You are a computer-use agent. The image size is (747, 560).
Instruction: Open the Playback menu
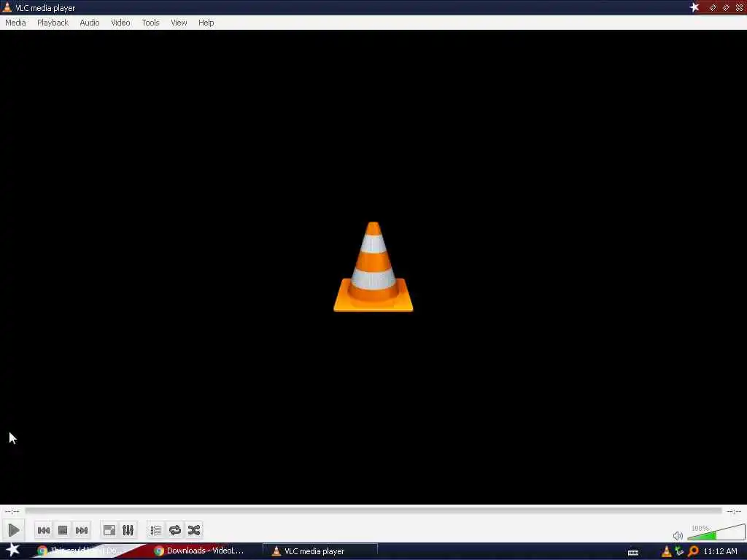(x=53, y=23)
